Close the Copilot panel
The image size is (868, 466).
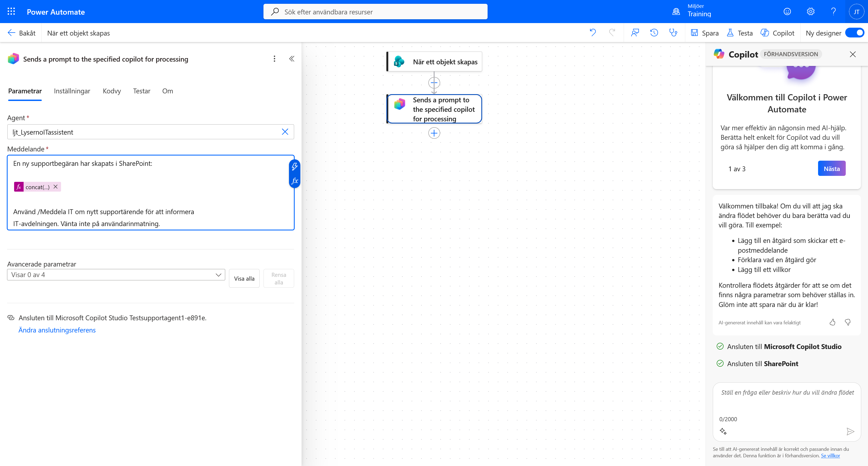(853, 54)
